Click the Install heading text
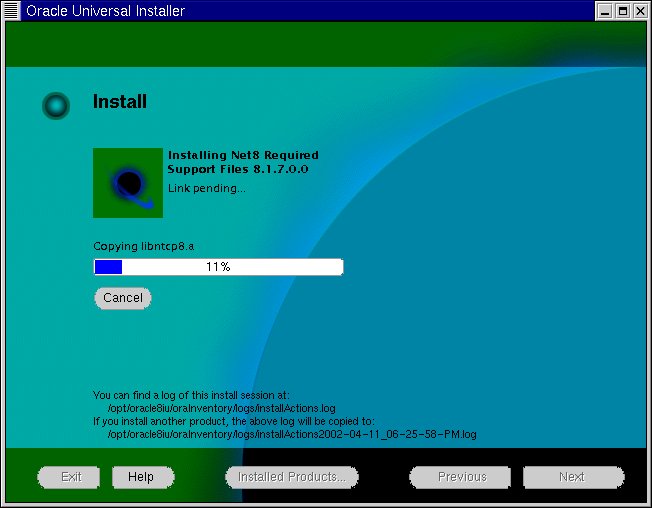The height and width of the screenshot is (508, 652). 120,102
